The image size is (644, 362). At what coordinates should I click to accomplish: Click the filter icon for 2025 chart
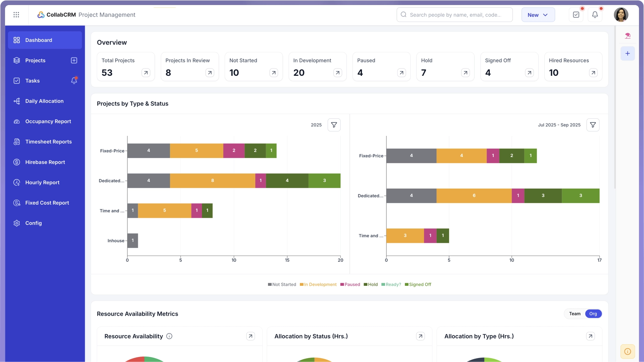coord(334,125)
